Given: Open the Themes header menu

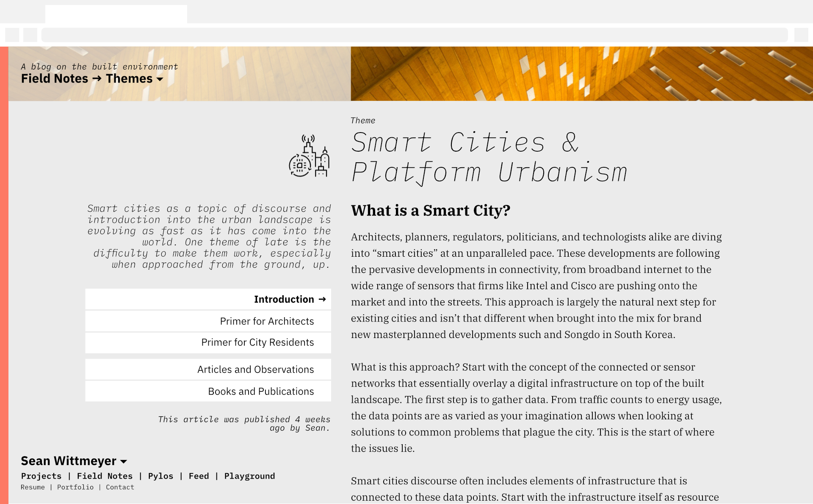Looking at the screenshot, I should [x=129, y=79].
